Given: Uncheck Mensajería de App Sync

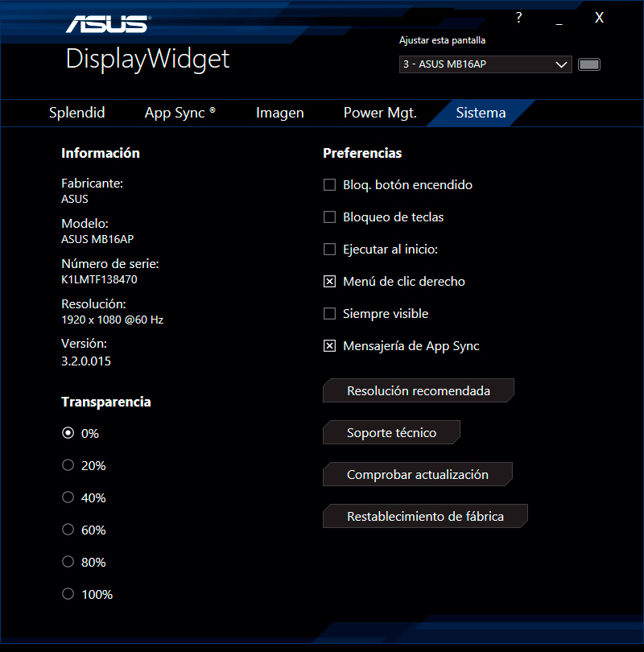Looking at the screenshot, I should [x=329, y=346].
